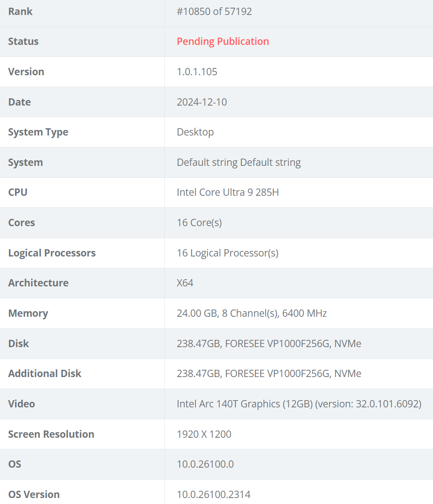This screenshot has width=433, height=504.
Task: Select the rank value #10850 of 57192
Action: (x=214, y=12)
